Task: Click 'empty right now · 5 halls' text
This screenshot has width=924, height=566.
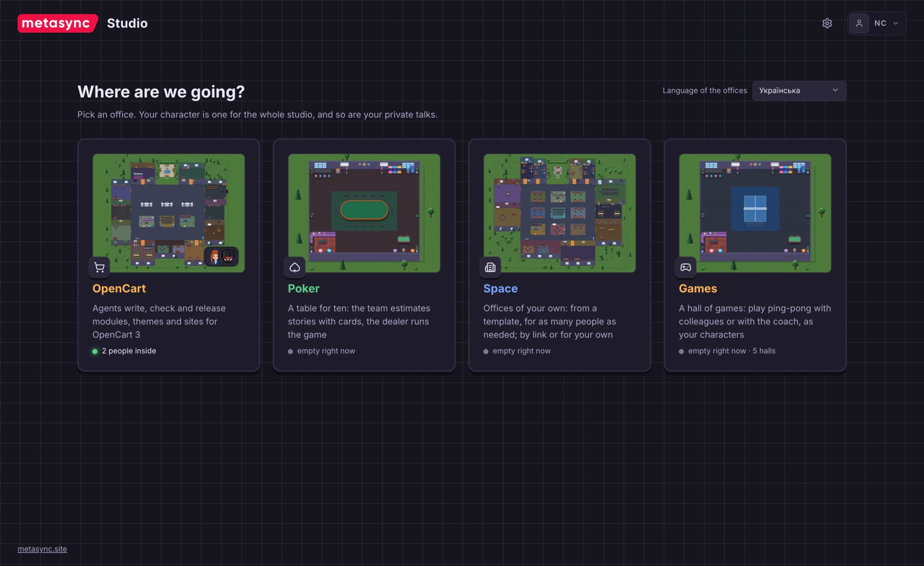Action: [732, 351]
